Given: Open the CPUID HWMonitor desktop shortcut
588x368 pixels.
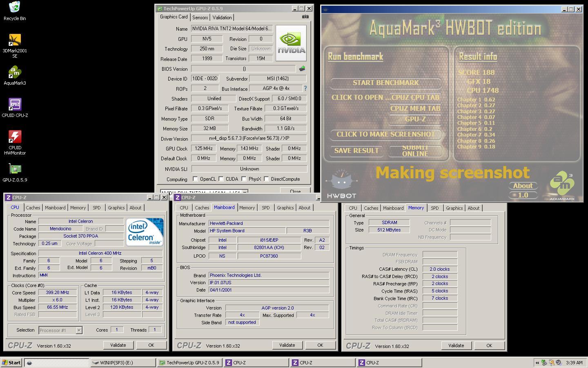Looking at the screenshot, I should [15, 143].
